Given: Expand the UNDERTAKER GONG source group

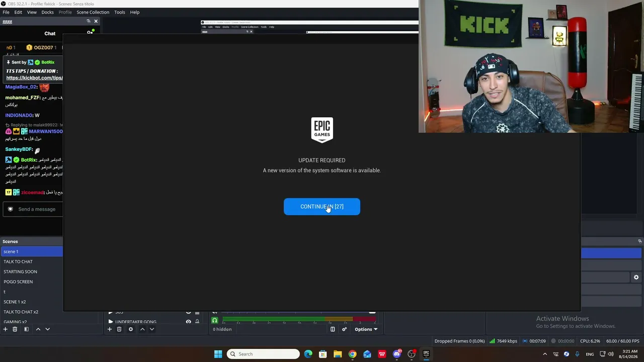Looking at the screenshot, I should point(111,322).
